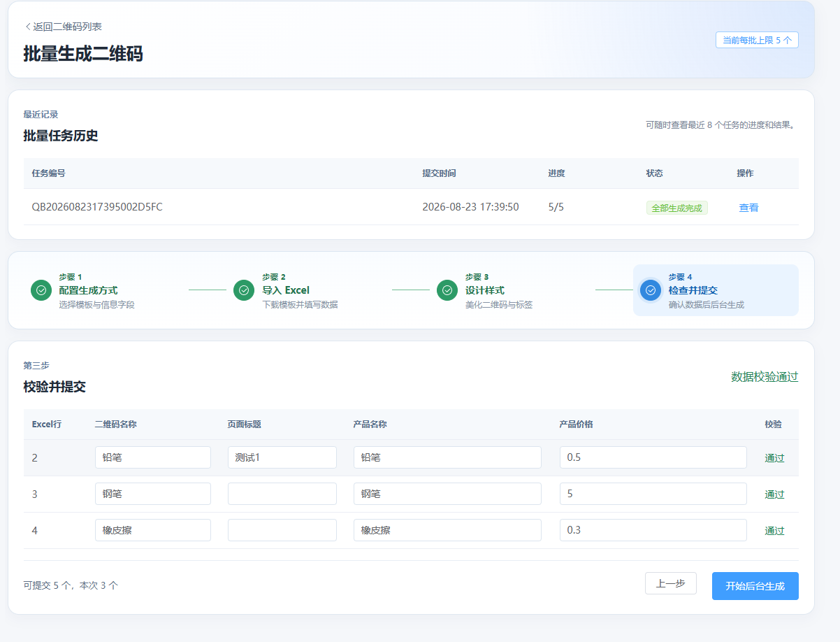Click the 5/5 progress cell
The image size is (840, 642).
click(x=556, y=207)
